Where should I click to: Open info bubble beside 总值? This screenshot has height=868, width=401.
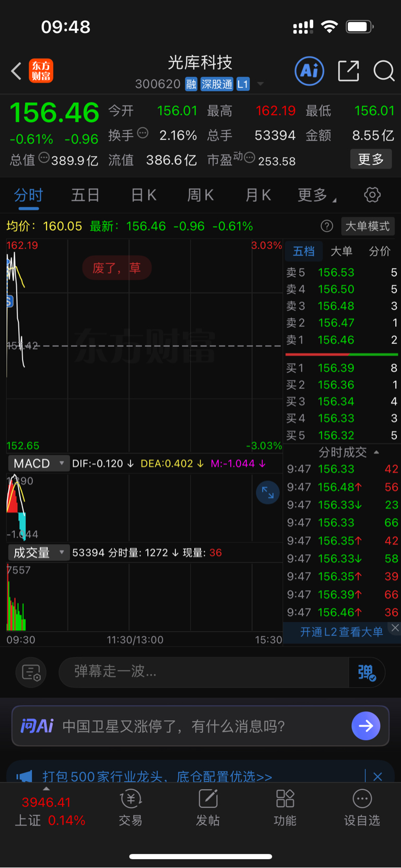(x=44, y=157)
